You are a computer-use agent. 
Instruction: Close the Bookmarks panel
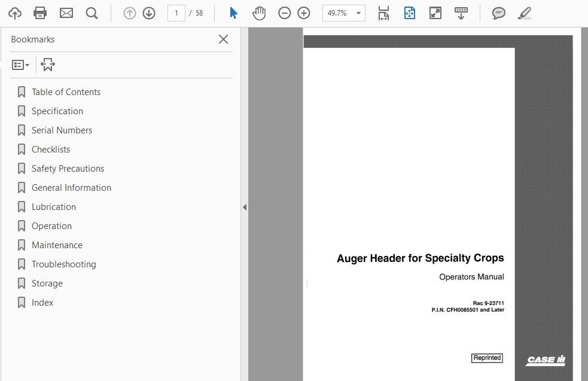(x=223, y=39)
